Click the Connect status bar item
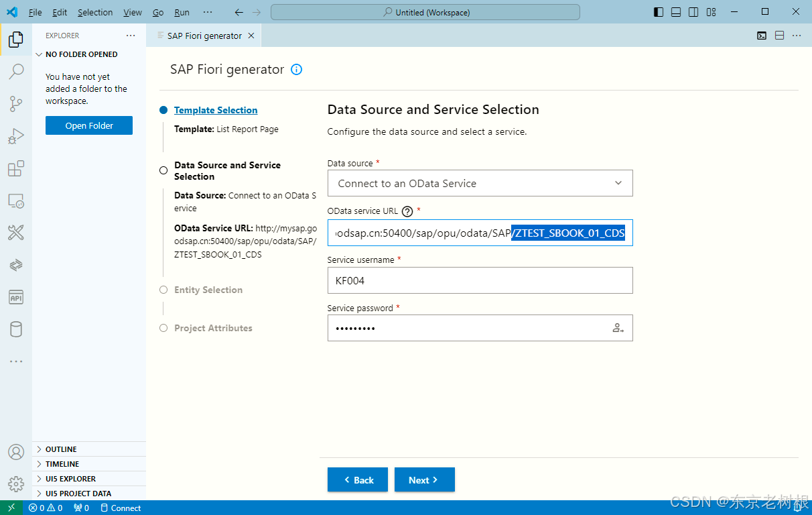This screenshot has height=515, width=812. [120, 508]
